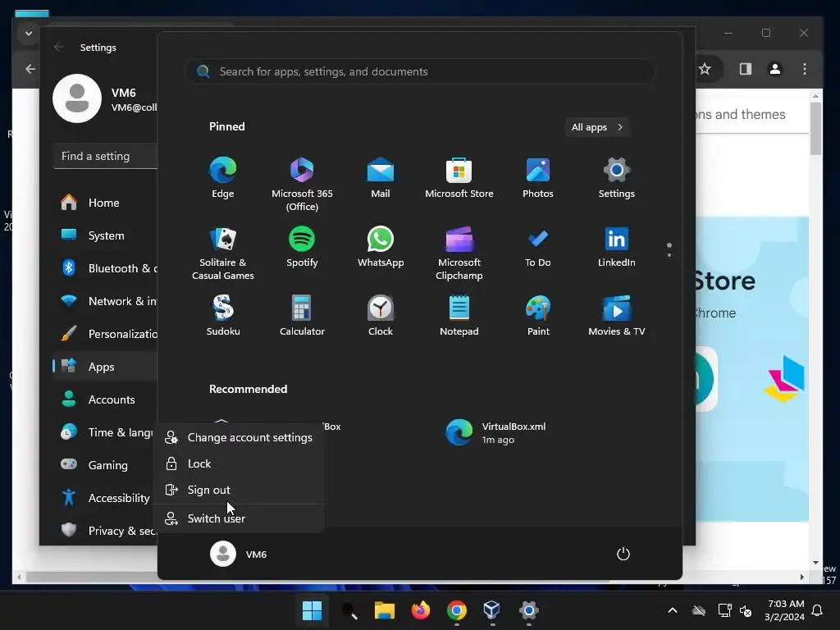Click the pinned apps page dots
The image size is (840, 630).
(669, 249)
